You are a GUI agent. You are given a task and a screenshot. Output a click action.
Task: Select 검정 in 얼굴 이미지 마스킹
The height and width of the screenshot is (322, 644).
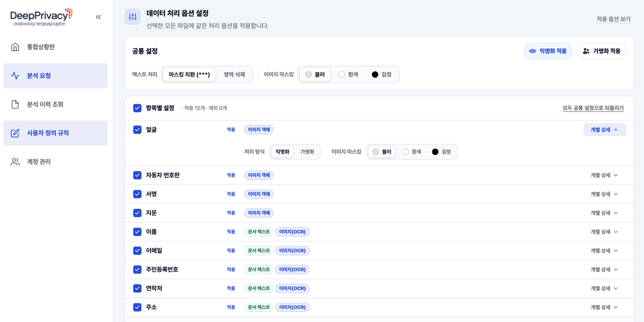click(442, 152)
